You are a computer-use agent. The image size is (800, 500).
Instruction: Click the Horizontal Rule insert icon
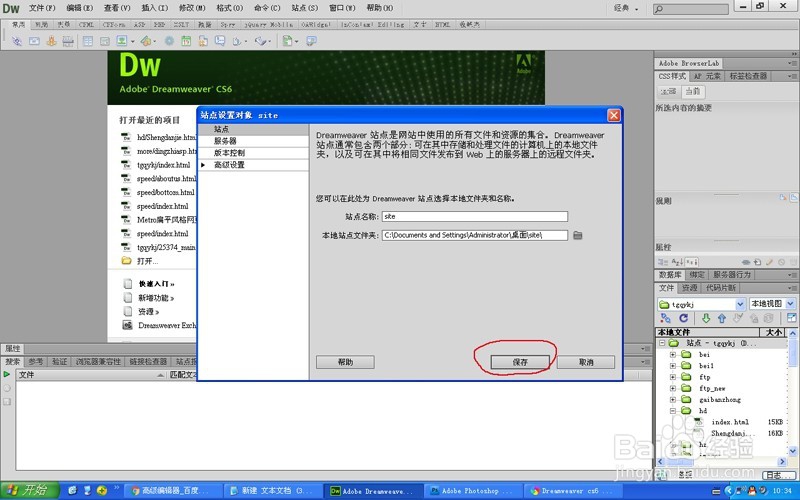[x=68, y=41]
